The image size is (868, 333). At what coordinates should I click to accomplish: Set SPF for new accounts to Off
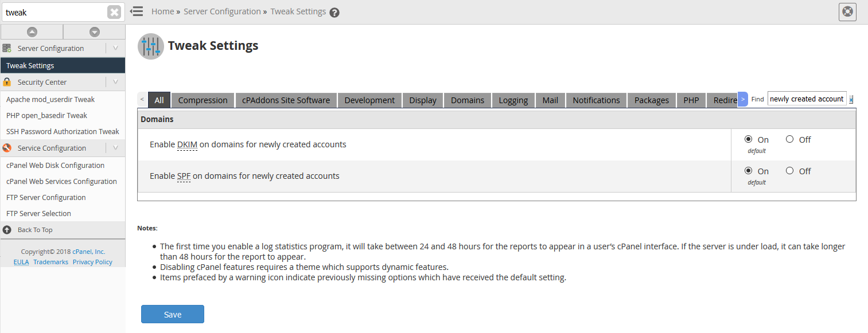pos(790,171)
